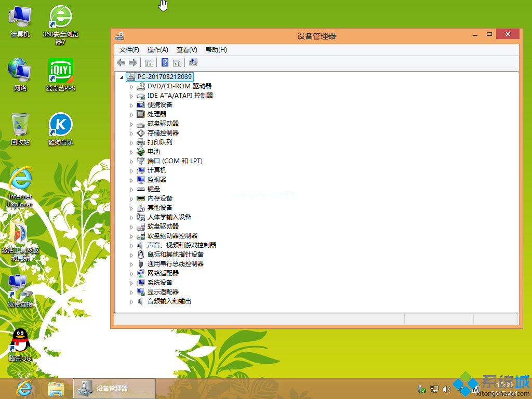Screen dimensions: 532x399
Task: Click the network icon in the system tray
Action: point(434,389)
